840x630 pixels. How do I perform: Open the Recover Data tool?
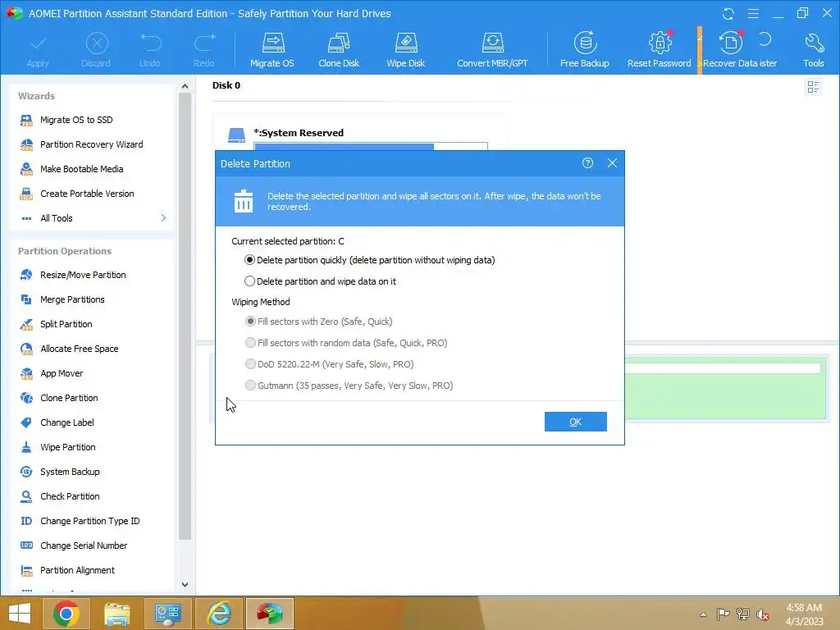731,50
